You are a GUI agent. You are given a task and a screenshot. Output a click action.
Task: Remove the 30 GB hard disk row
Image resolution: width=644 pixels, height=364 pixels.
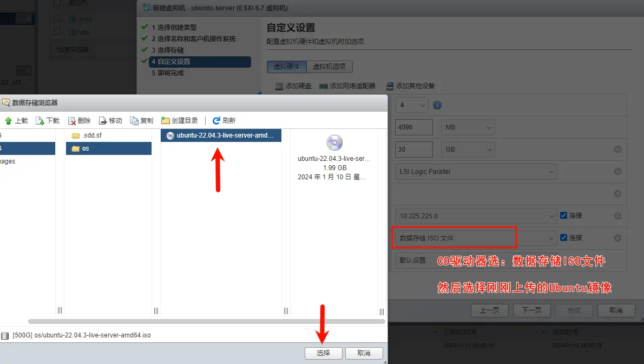(617, 149)
